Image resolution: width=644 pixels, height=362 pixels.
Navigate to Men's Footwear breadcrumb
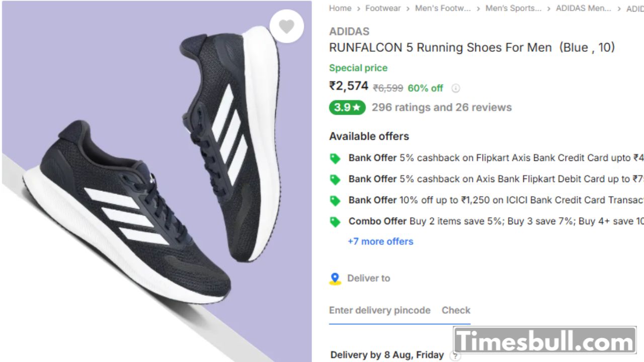[x=443, y=8]
